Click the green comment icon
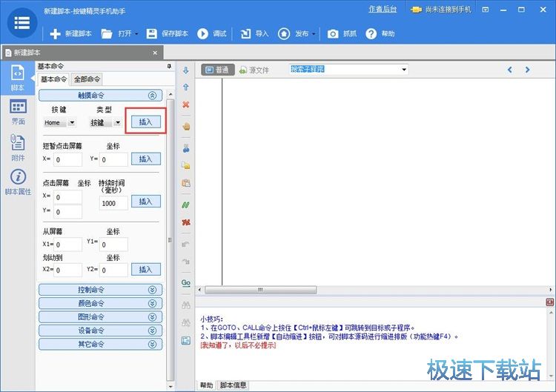Image resolution: width=556 pixels, height=392 pixels. 186,205
